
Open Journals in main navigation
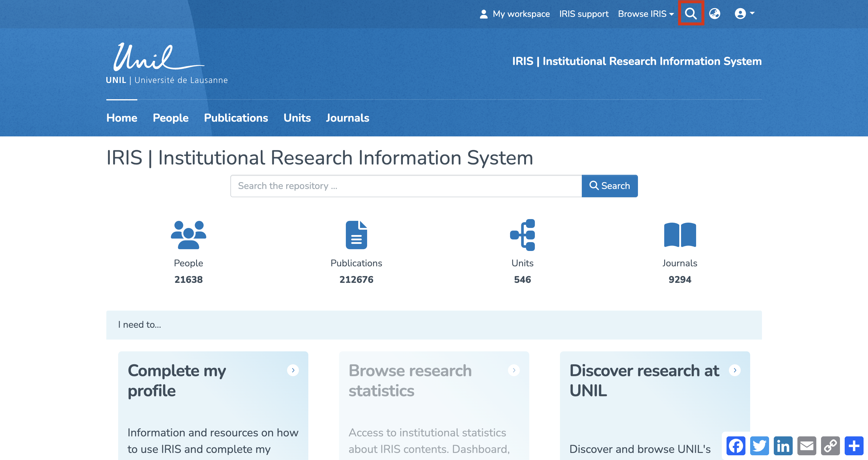point(347,118)
